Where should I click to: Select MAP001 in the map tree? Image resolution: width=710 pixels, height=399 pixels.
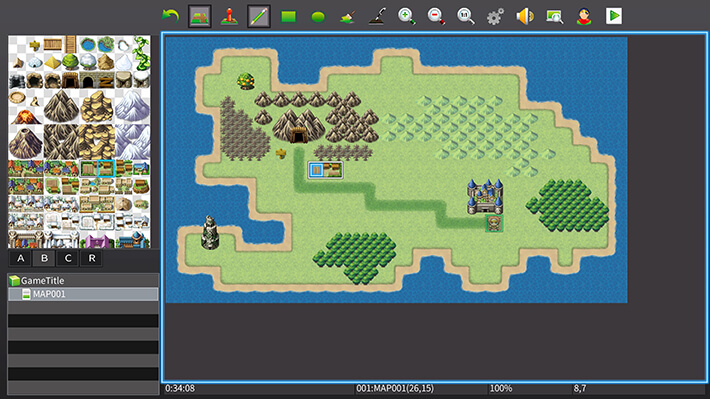(83, 294)
